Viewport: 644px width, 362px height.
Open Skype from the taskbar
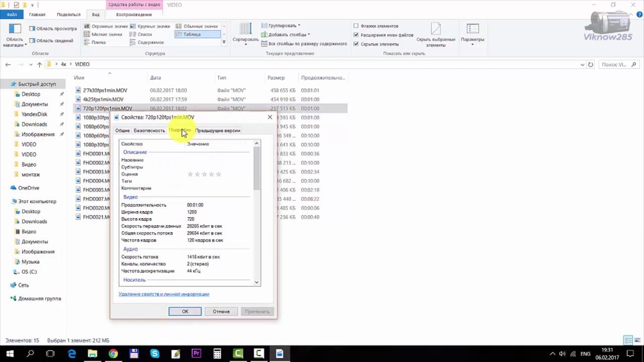coord(155,353)
